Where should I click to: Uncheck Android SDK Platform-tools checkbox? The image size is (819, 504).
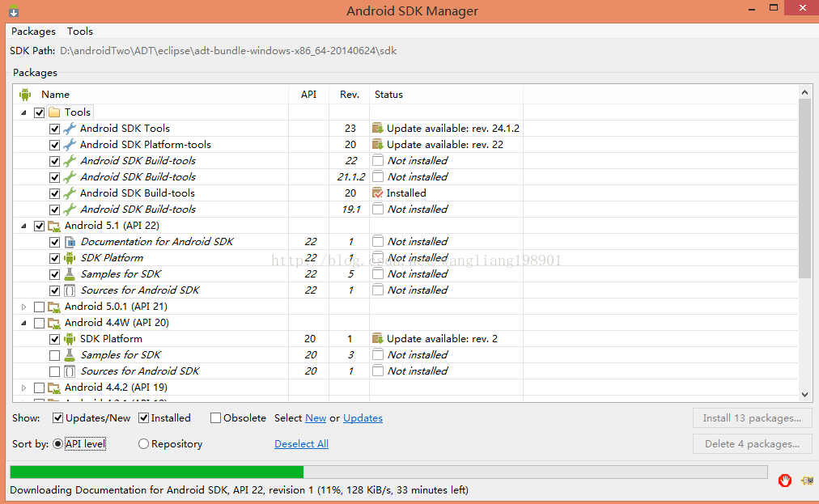pyautogui.click(x=54, y=145)
